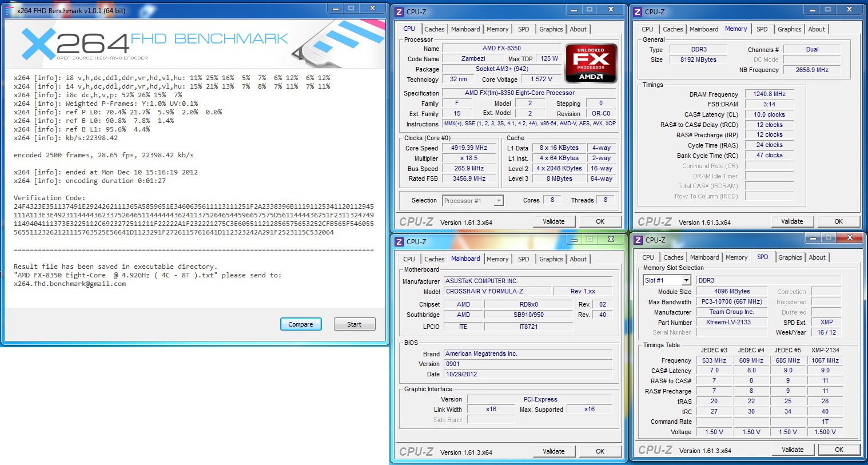Click the Manufacturer value 'ASUSTeK COMPUTER INC.'
The image size is (868, 465).
pyautogui.click(x=528, y=281)
